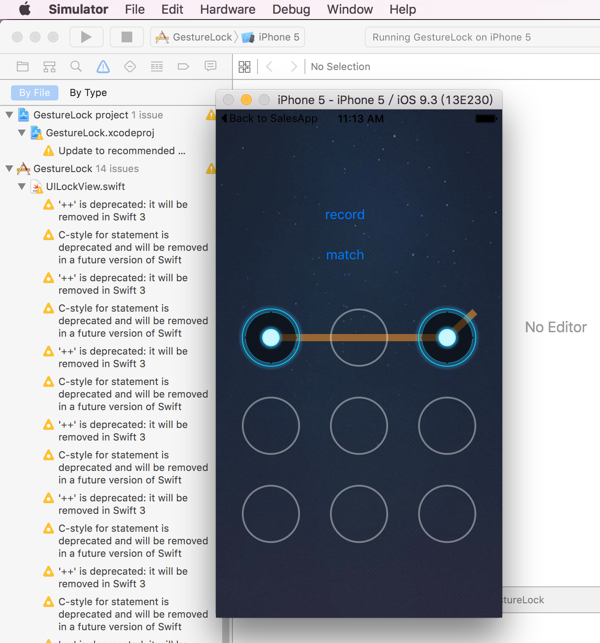
Task: Collapse the UILockView.swift disclosure triangle
Action: 22,187
